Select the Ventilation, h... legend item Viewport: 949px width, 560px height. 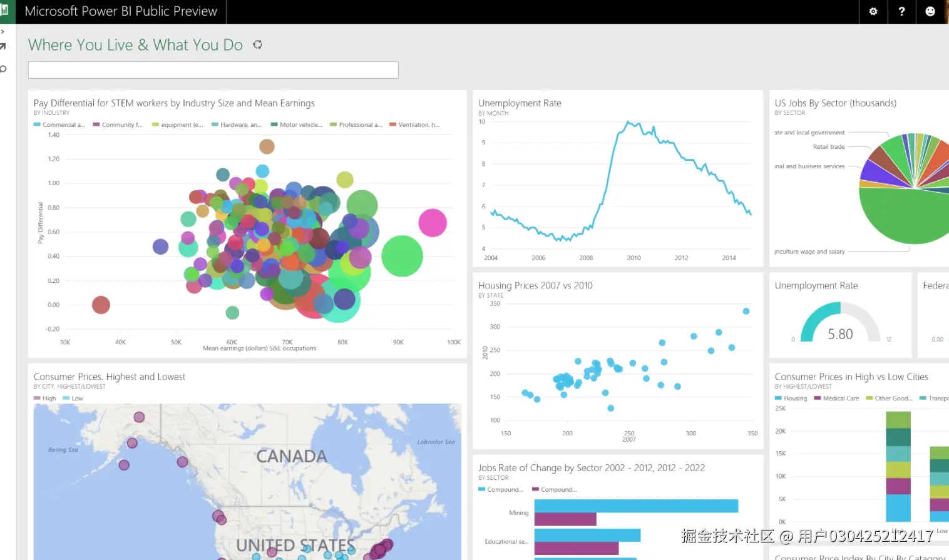click(415, 125)
